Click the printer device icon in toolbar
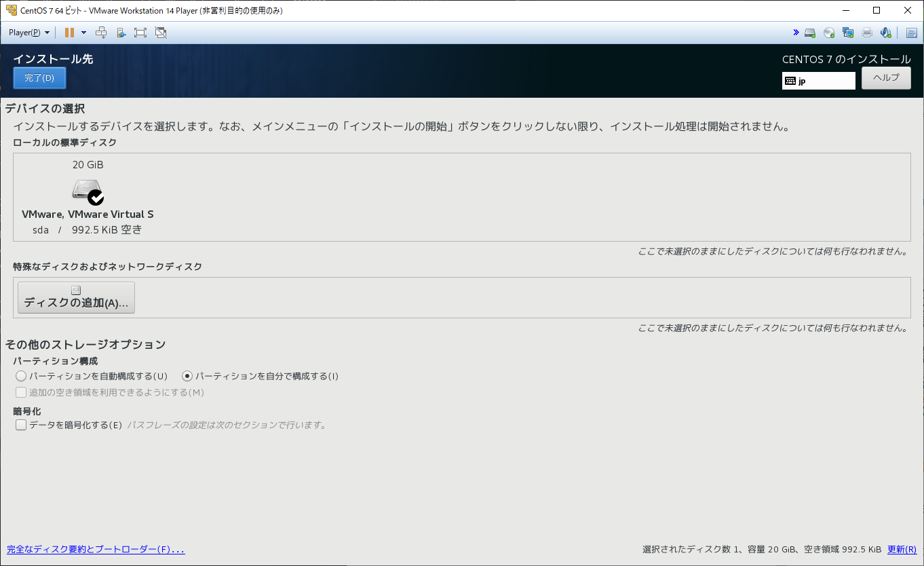Screen dimensions: 924x566 point(867,33)
